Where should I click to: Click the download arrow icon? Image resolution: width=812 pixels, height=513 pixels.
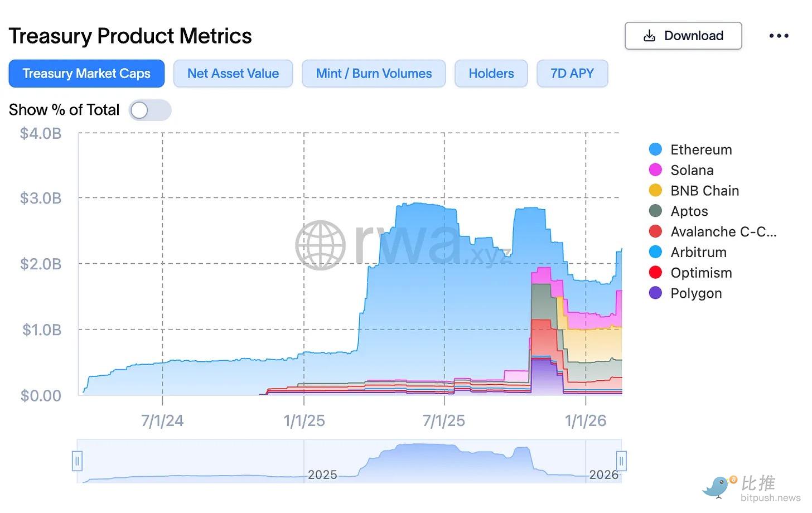[649, 36]
